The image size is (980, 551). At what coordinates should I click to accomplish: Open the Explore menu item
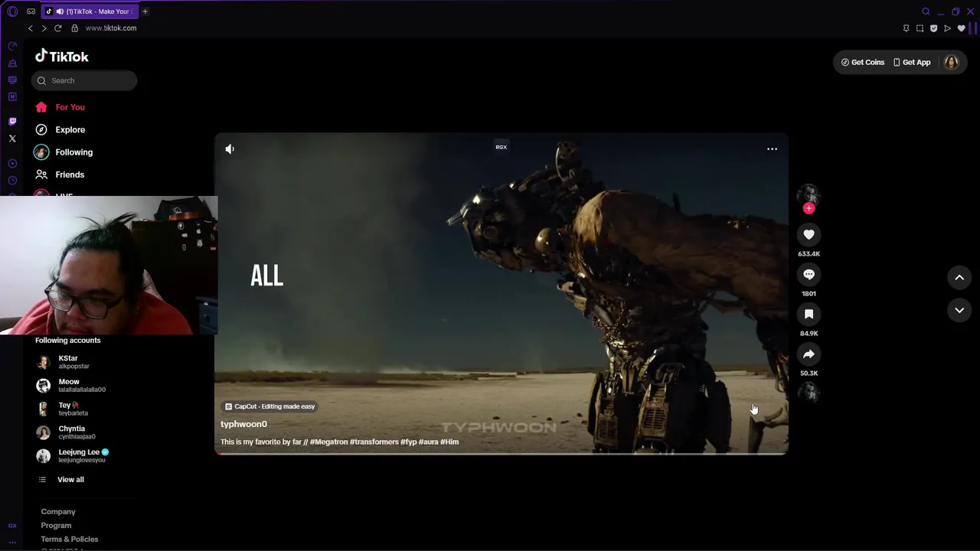tap(70, 130)
